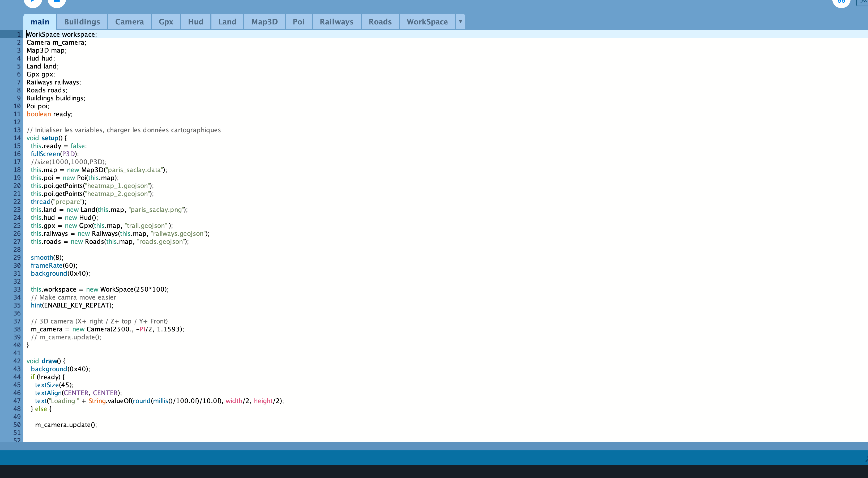
Task: Open the Gpx tab
Action: pyautogui.click(x=166, y=22)
